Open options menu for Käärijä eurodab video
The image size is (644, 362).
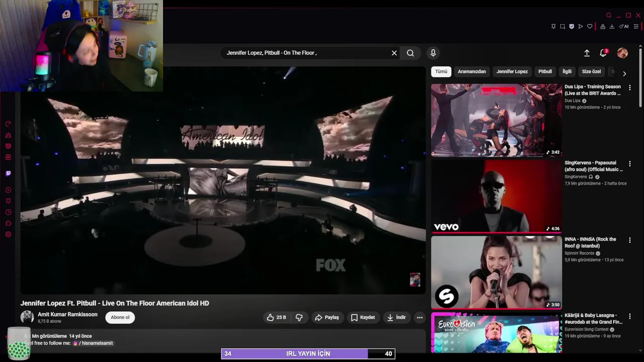tap(629, 317)
